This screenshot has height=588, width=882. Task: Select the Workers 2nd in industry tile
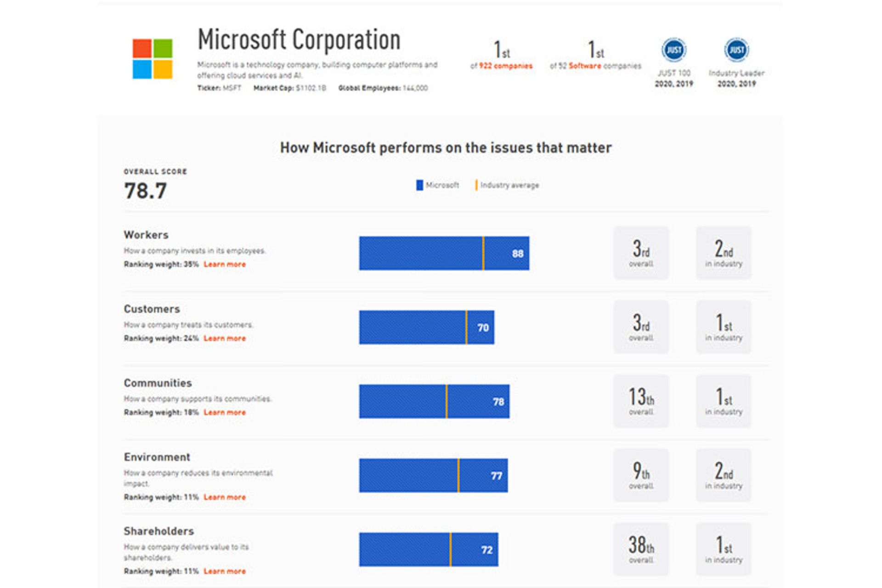pyautogui.click(x=724, y=253)
